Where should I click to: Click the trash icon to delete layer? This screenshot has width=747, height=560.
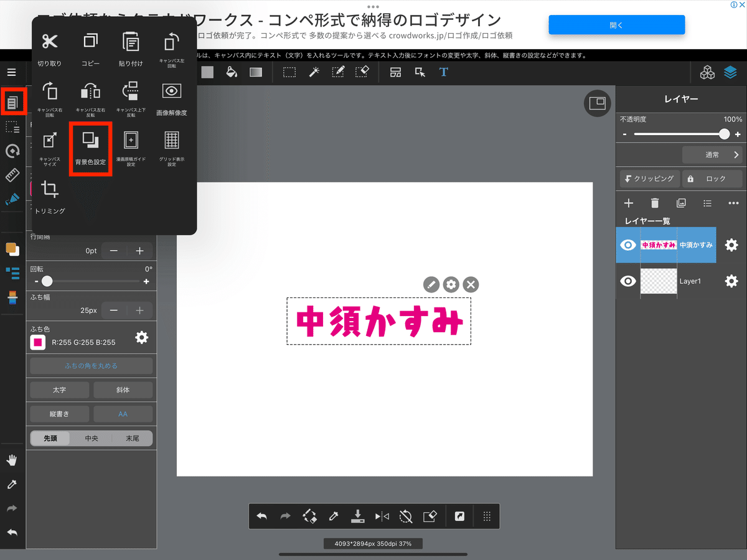[655, 203]
